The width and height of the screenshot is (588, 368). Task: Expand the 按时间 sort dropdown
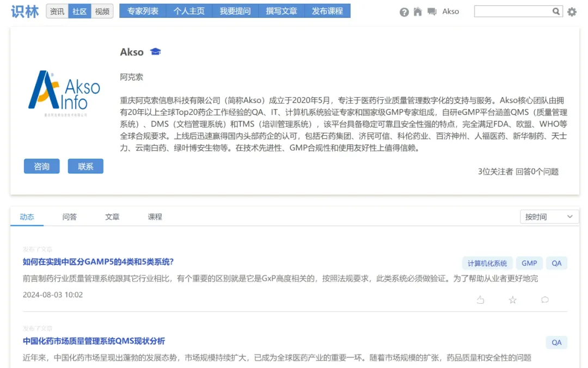pyautogui.click(x=549, y=217)
